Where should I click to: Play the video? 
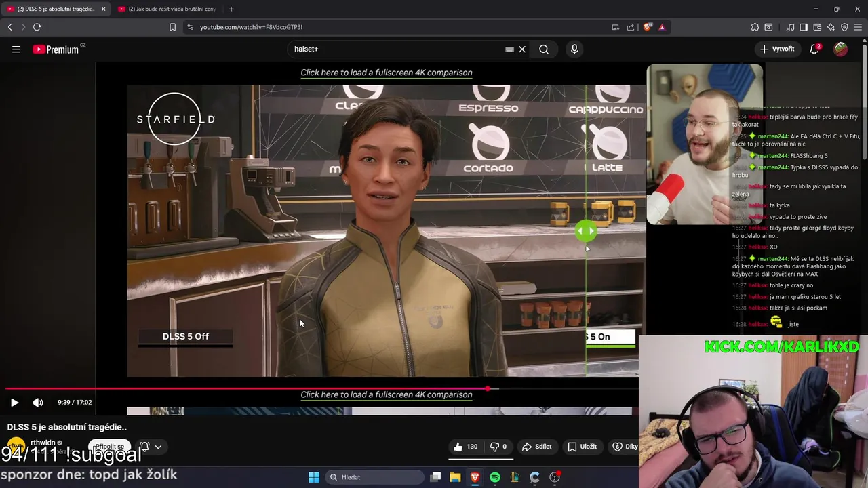point(14,402)
